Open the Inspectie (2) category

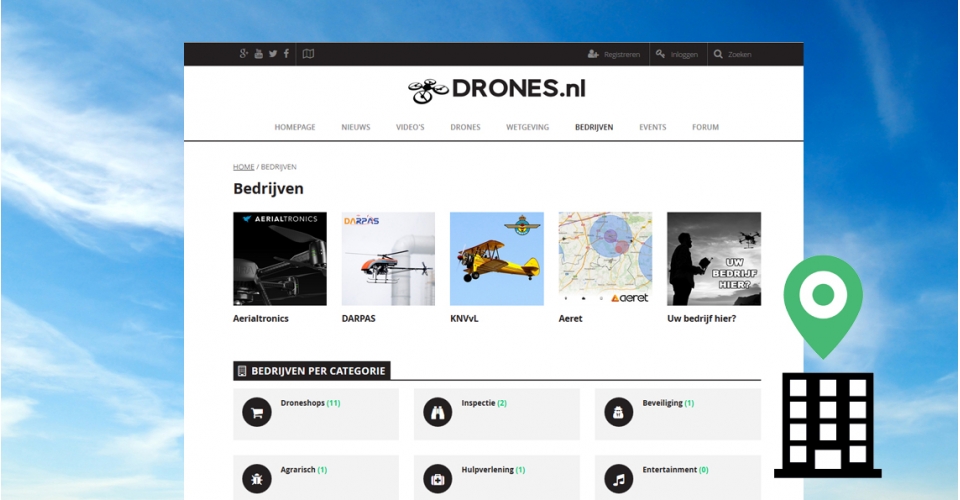(x=497, y=414)
